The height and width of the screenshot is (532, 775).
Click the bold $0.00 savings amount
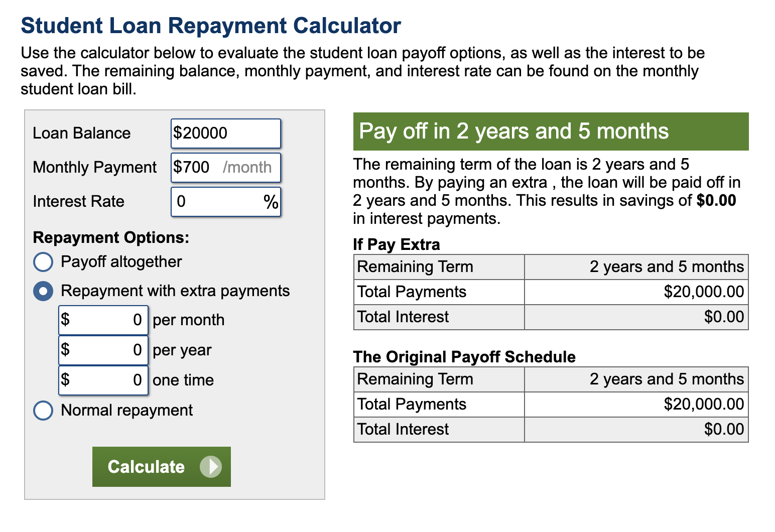[716, 200]
